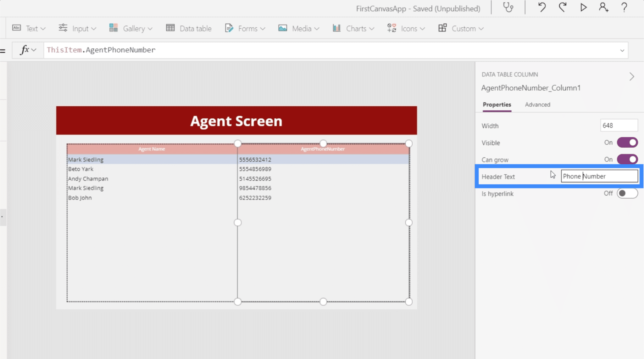Expand the Input dropdown chevron
Viewport: 644px width, 359px height.
pos(94,29)
